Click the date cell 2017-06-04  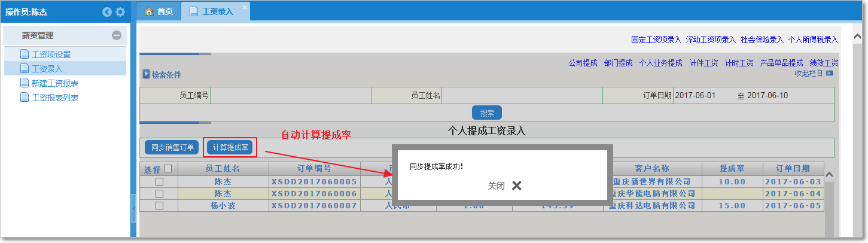[793, 193]
